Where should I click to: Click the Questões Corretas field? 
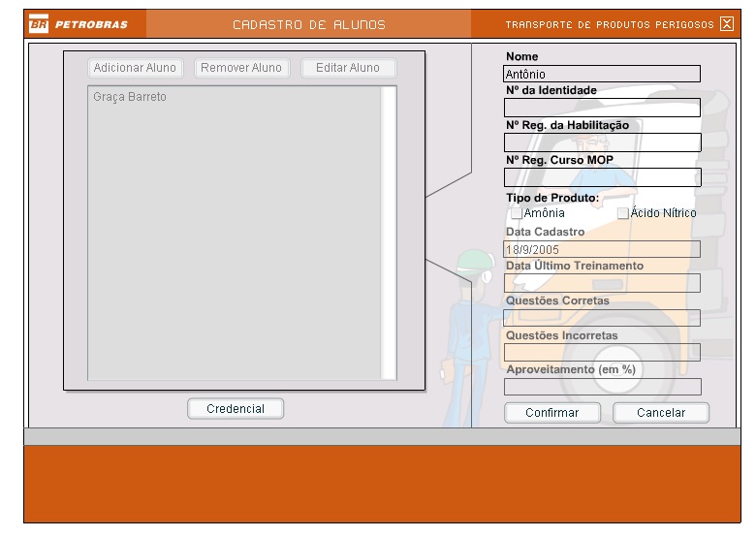click(x=601, y=318)
